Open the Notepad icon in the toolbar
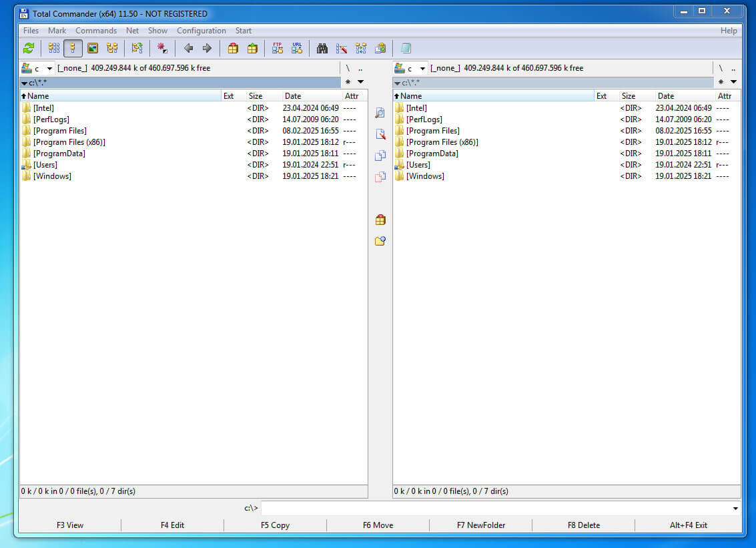This screenshot has height=548, width=756. pyautogui.click(x=406, y=48)
